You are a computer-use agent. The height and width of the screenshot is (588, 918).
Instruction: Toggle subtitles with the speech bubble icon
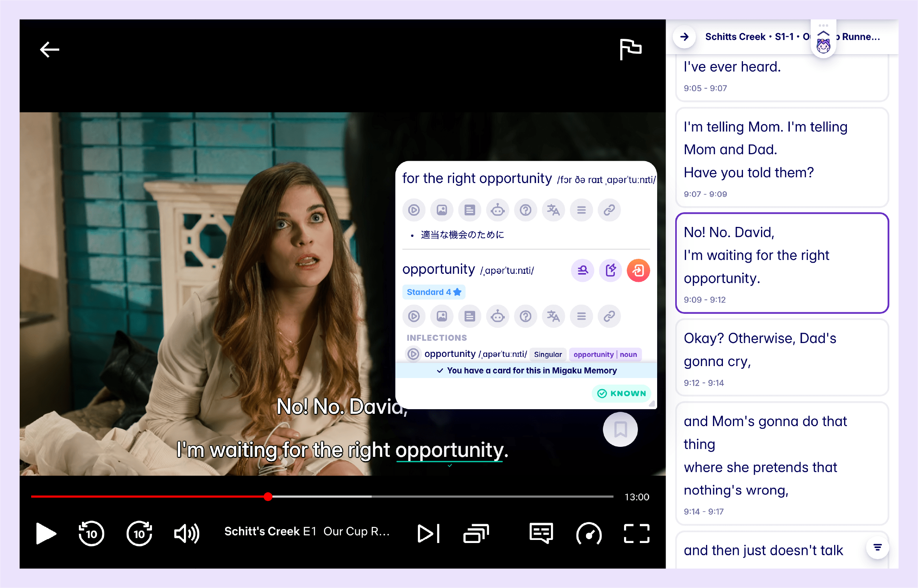[540, 533]
